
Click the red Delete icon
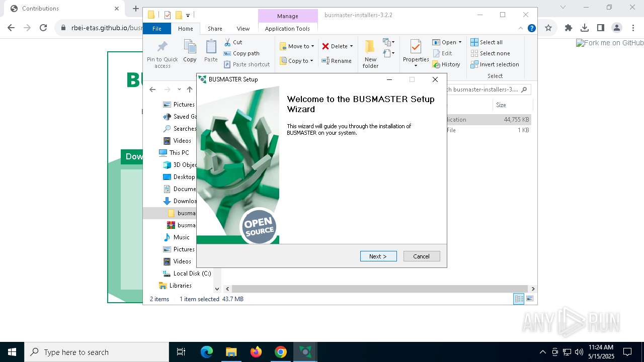coord(326,46)
